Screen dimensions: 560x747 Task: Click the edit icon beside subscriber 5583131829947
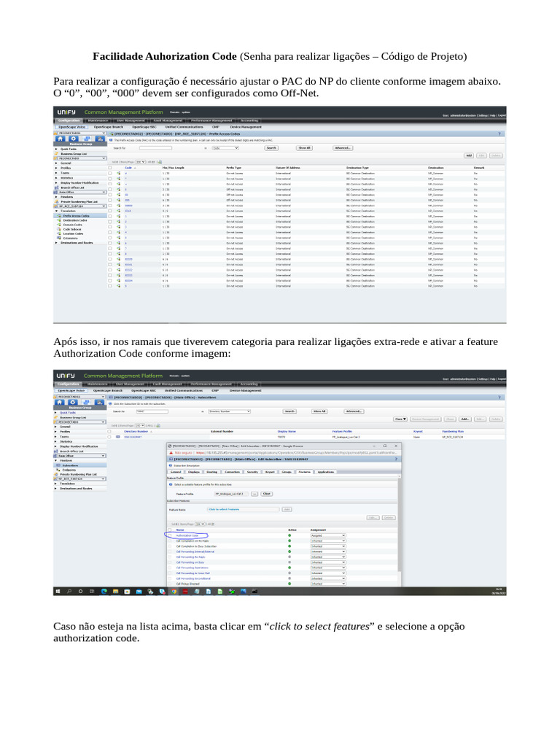[118, 437]
